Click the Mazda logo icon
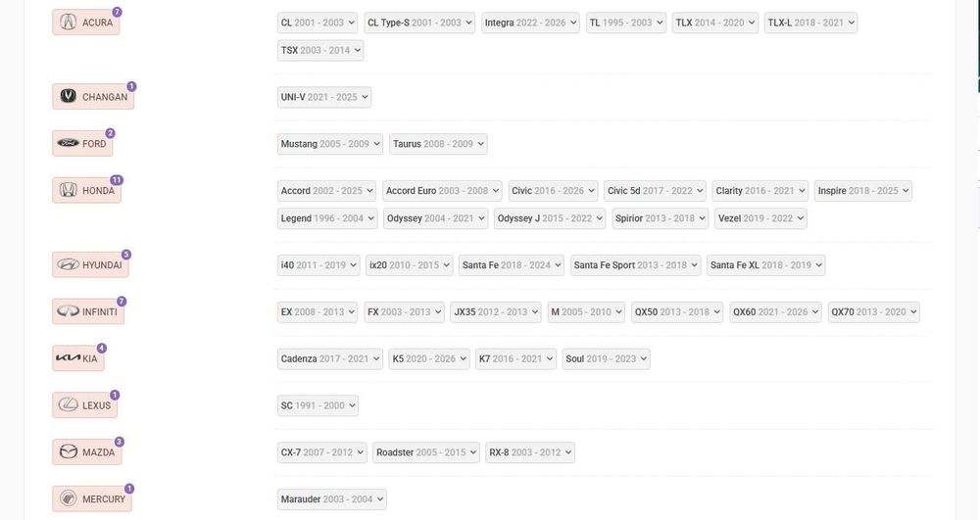980x520 pixels. [x=69, y=451]
